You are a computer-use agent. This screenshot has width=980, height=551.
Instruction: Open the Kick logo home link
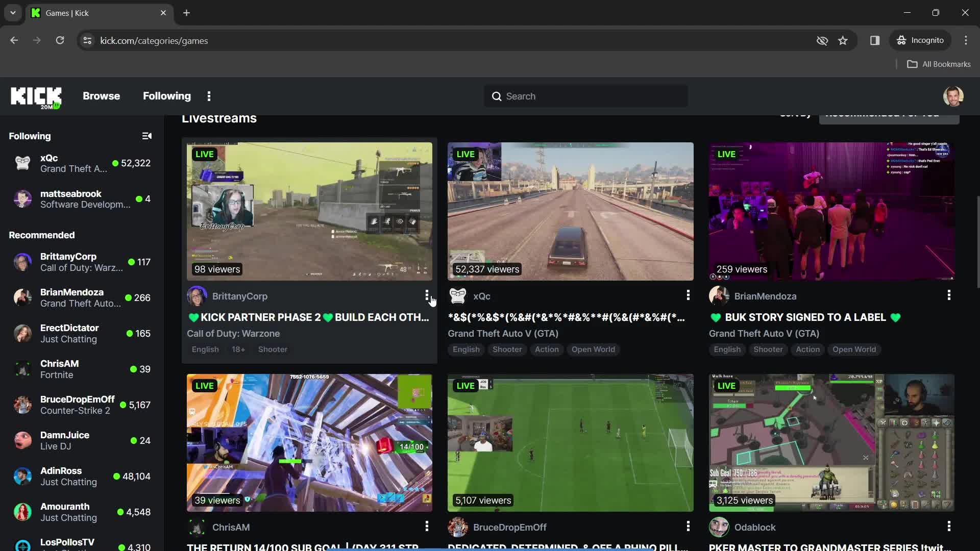click(x=36, y=97)
